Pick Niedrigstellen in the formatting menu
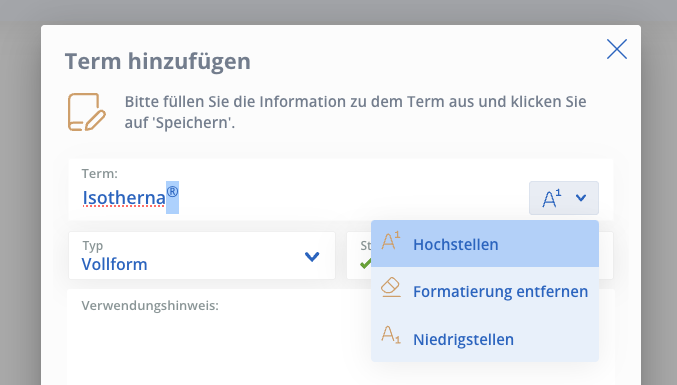 click(x=485, y=339)
